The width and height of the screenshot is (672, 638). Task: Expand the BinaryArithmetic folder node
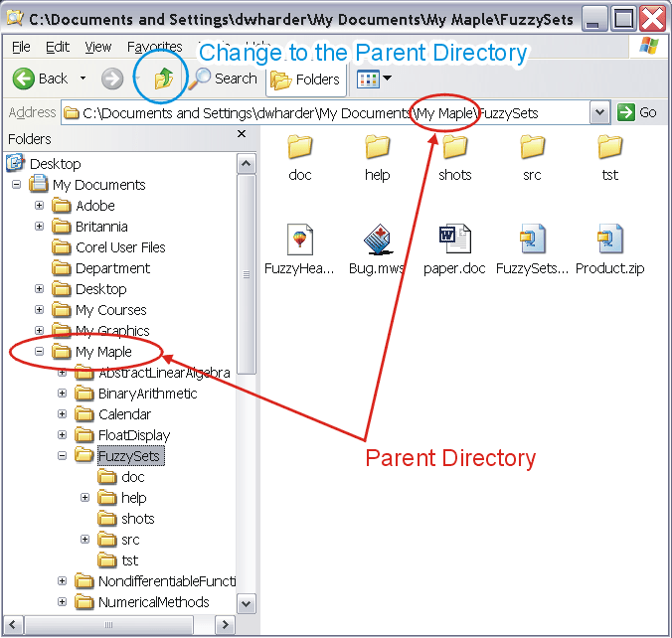point(63,393)
